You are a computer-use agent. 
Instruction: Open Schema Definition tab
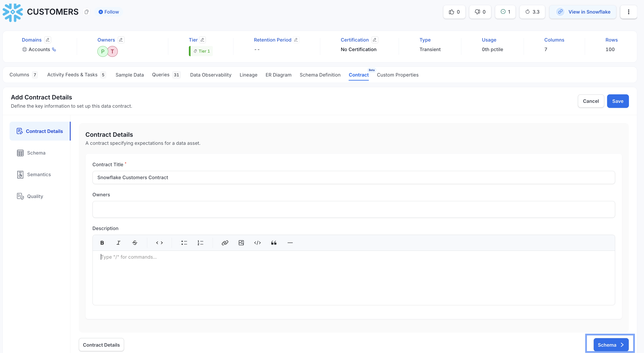320,75
